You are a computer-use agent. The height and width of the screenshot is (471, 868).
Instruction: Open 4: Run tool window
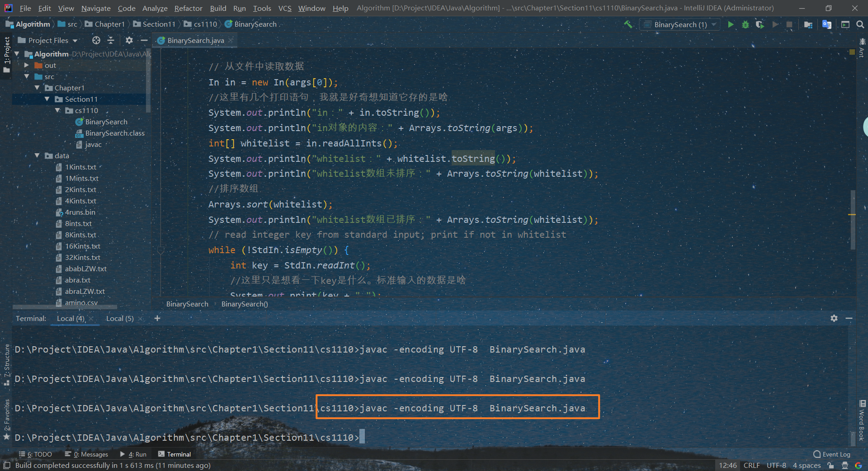(133, 454)
